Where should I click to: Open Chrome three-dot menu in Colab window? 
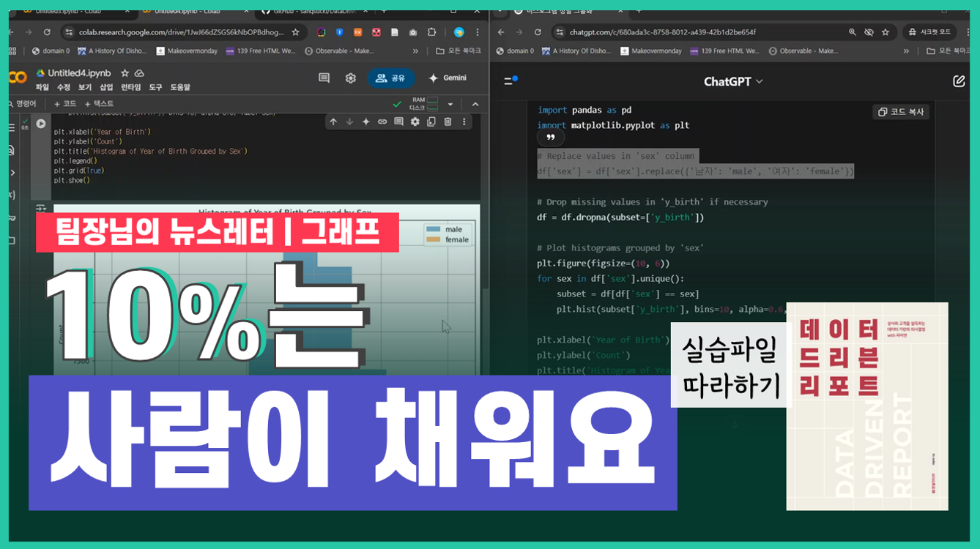pyautogui.click(x=478, y=32)
